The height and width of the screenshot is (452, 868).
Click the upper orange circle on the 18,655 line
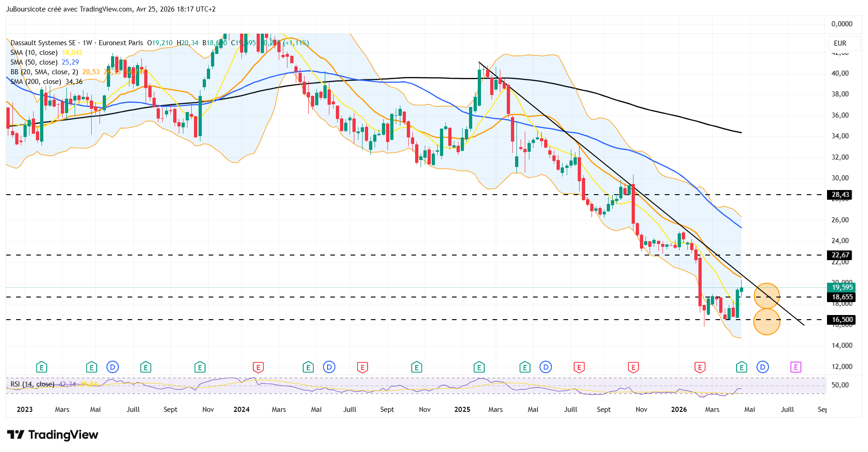tap(767, 296)
